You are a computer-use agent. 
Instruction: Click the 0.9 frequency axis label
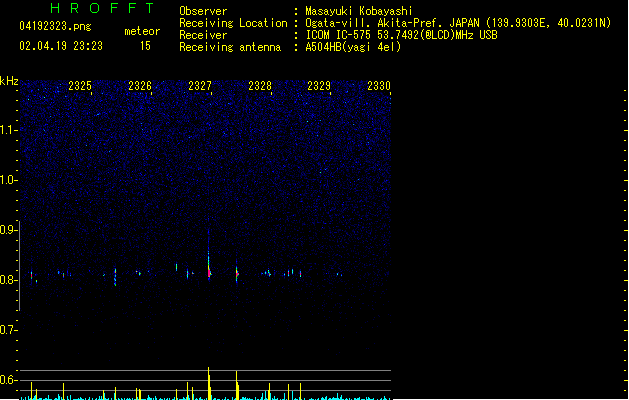pos(7,230)
